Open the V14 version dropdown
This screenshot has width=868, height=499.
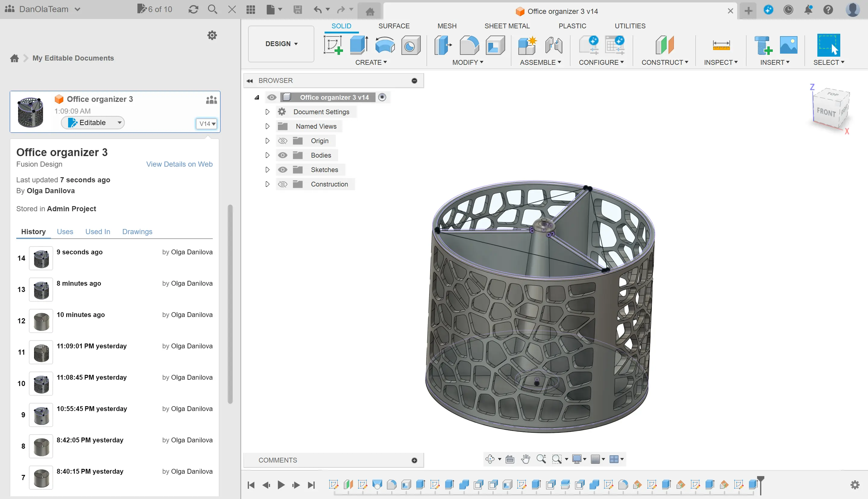point(206,124)
